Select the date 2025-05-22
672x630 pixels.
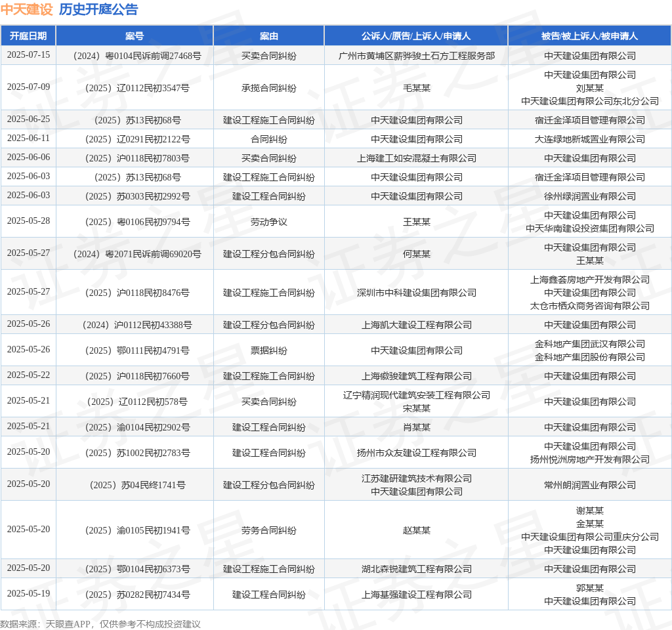click(28, 375)
